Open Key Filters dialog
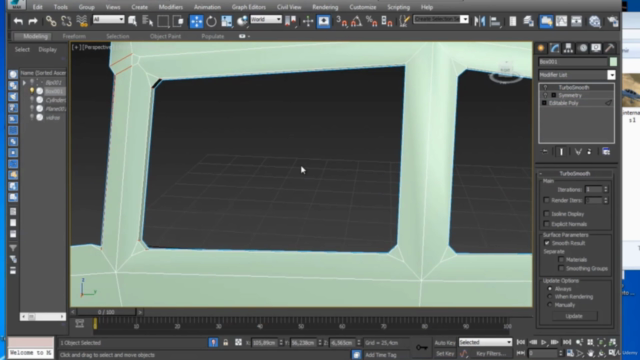The image size is (640, 360). pos(491,353)
